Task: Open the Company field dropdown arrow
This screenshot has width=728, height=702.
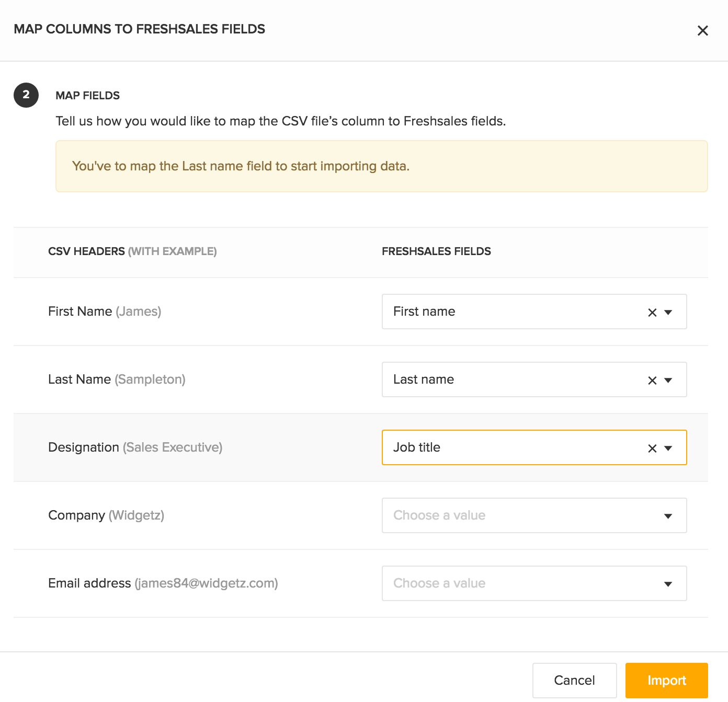Action: coord(668,516)
